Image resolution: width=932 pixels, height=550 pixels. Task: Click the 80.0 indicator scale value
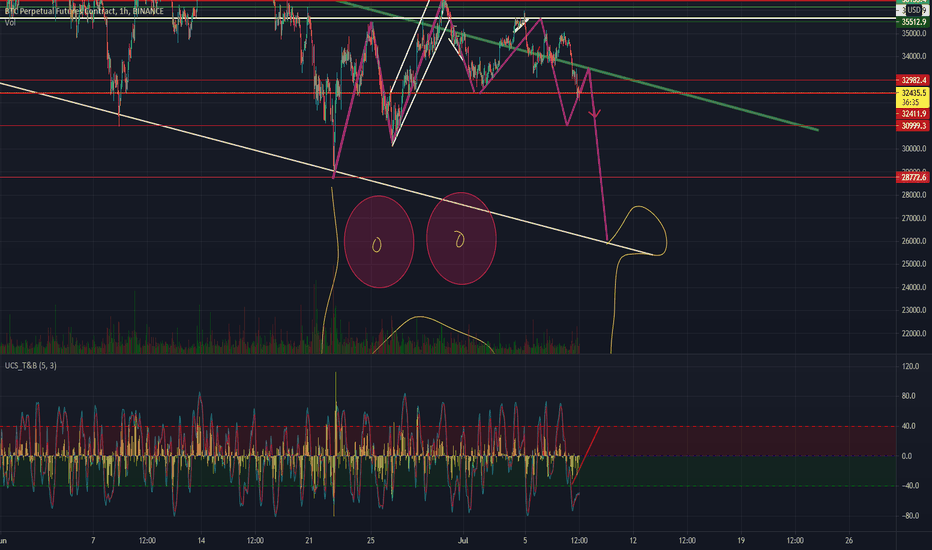coord(908,396)
